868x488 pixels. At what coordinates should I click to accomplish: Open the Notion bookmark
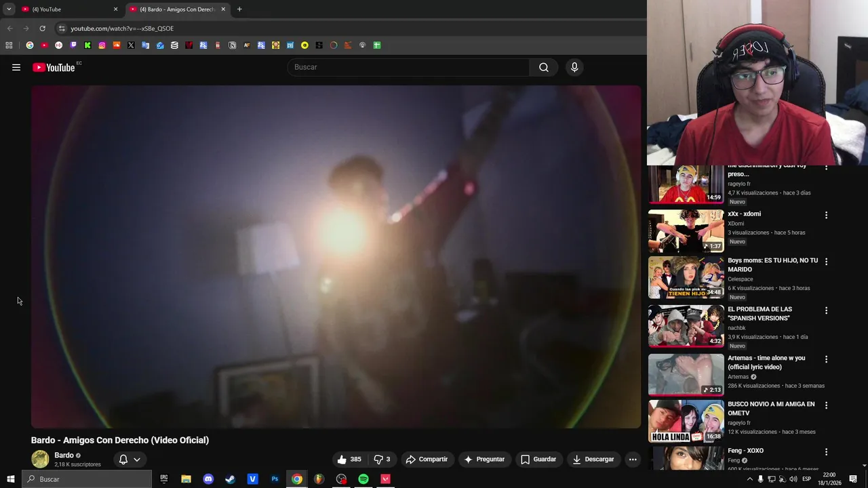click(x=232, y=45)
